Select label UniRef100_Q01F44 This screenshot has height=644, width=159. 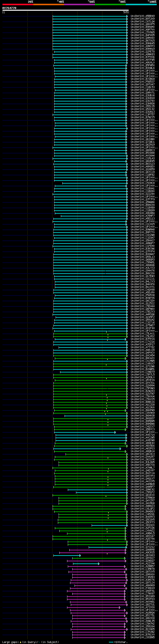[x=143, y=328]
